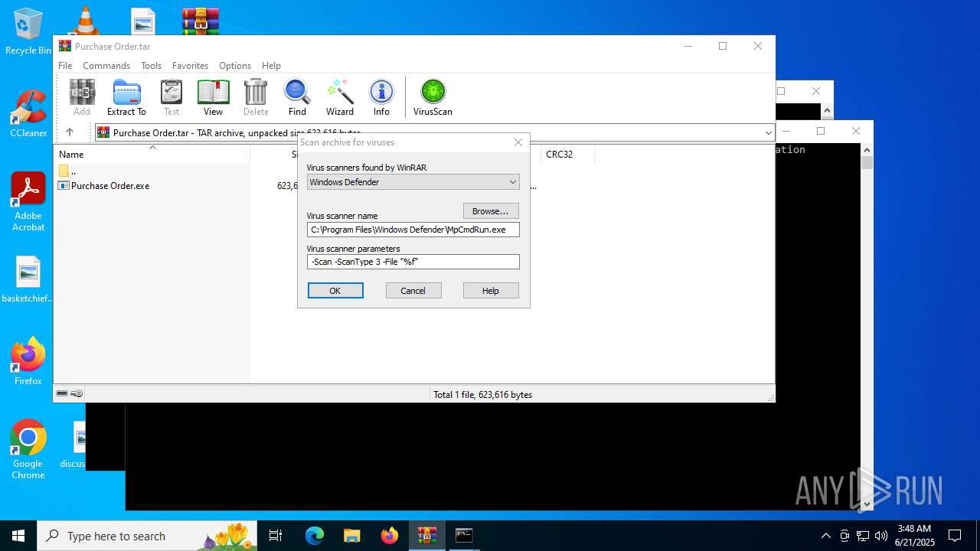Viewport: 980px width, 551px height.
Task: Confirm scan with OK button
Action: click(335, 291)
